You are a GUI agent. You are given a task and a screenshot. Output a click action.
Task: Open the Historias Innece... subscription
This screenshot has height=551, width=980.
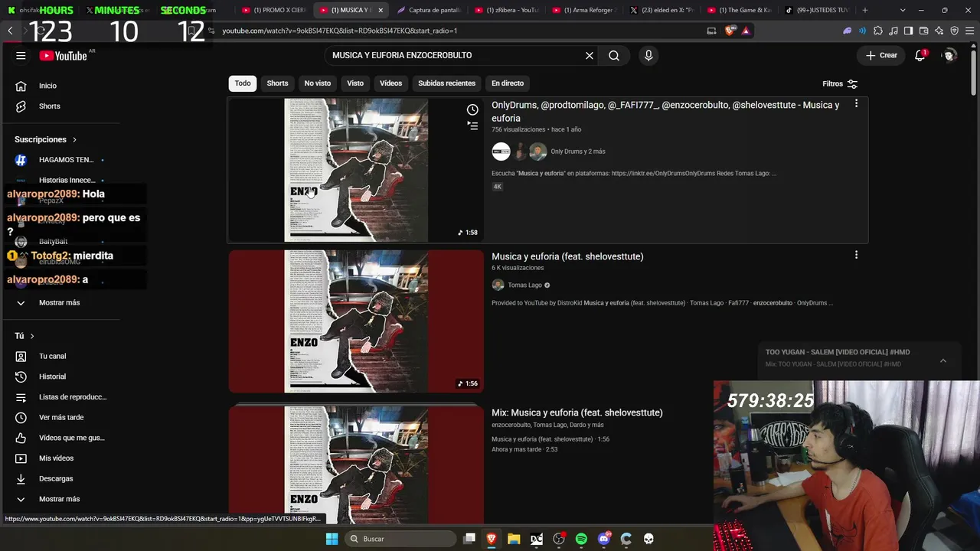pos(60,181)
